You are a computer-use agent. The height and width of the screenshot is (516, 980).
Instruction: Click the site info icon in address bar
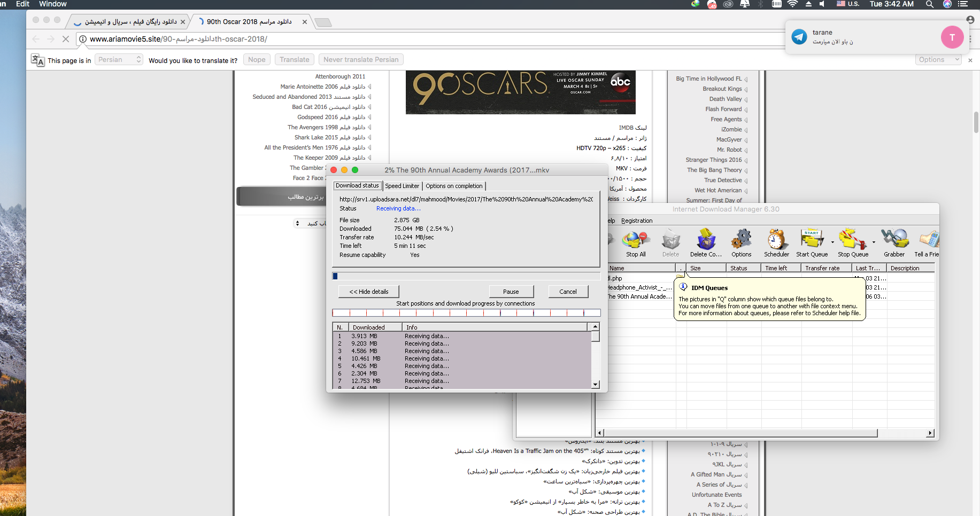point(83,39)
